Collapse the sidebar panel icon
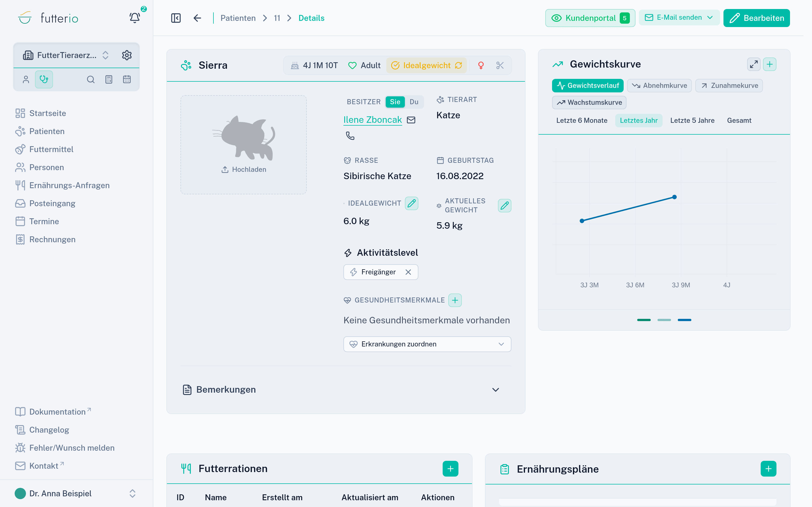 [176, 18]
